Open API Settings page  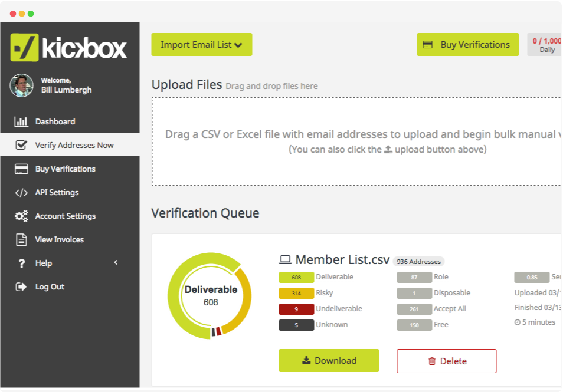pos(70,192)
